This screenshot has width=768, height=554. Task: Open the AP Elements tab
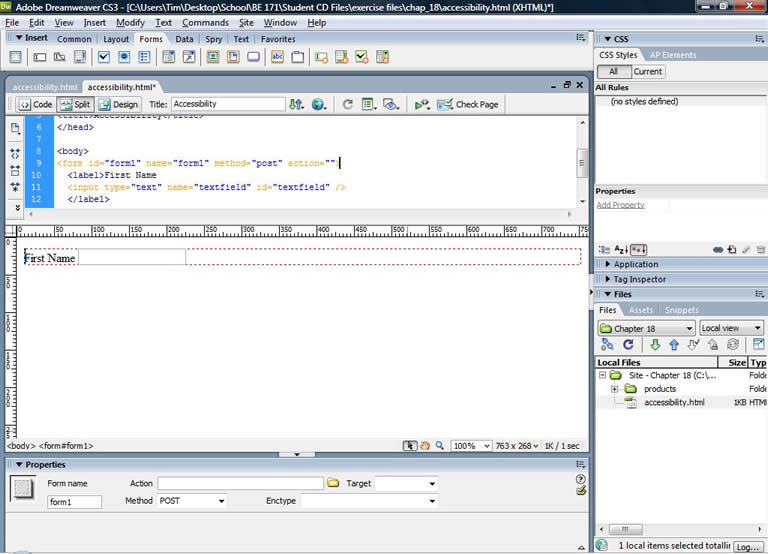[x=673, y=55]
